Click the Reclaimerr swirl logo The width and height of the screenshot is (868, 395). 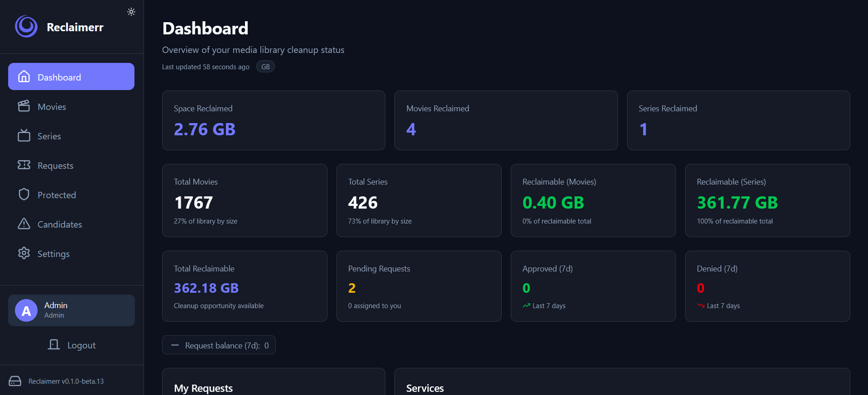click(x=26, y=27)
